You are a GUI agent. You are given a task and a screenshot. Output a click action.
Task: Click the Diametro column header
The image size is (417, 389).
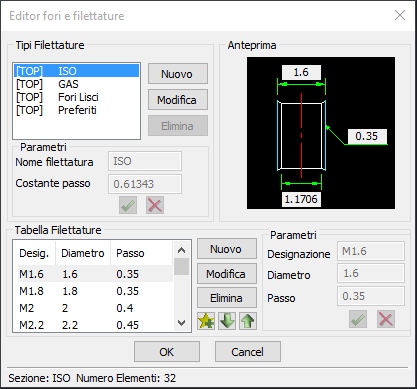83,253
